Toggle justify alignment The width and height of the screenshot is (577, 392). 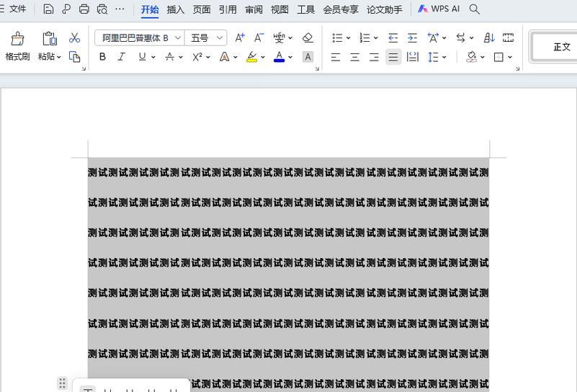(393, 57)
